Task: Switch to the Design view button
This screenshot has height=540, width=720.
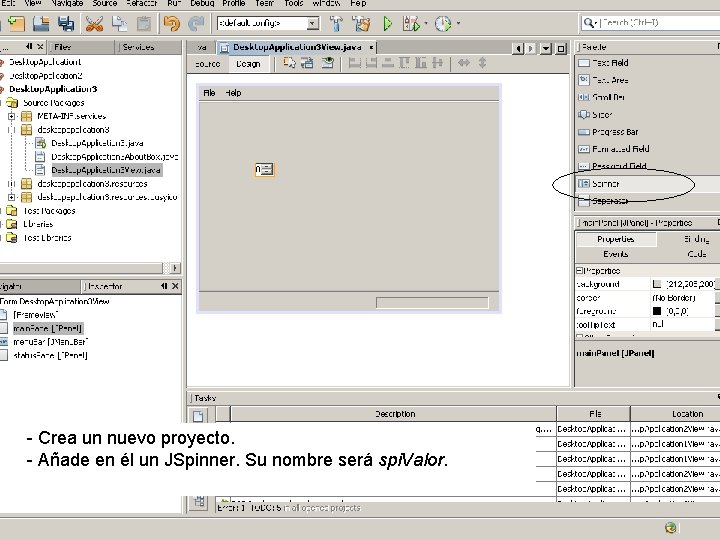Action: 248,64
